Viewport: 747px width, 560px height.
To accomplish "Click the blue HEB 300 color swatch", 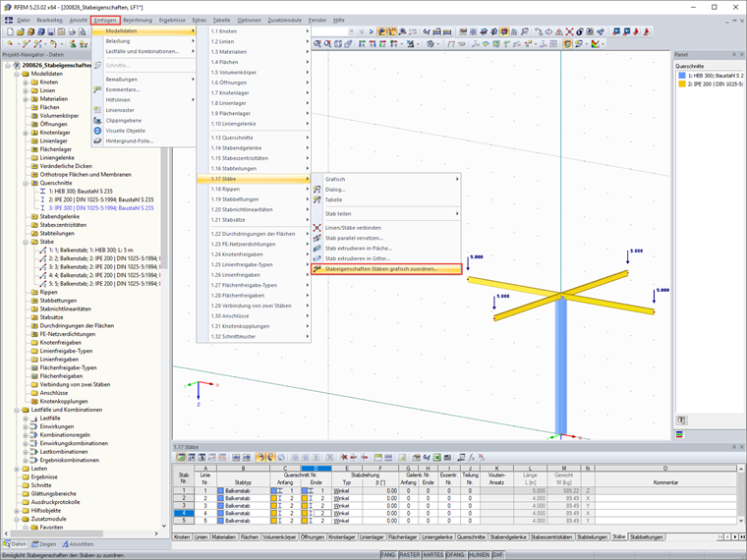I will 681,75.
